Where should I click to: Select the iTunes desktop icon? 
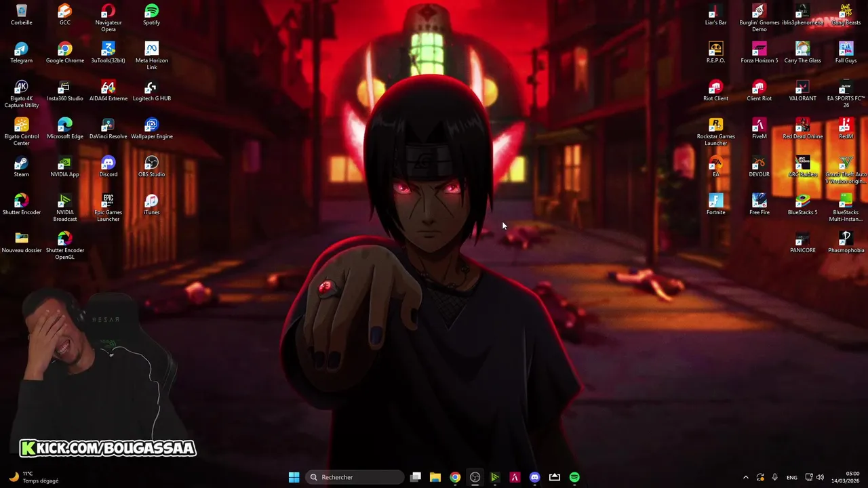(x=152, y=205)
